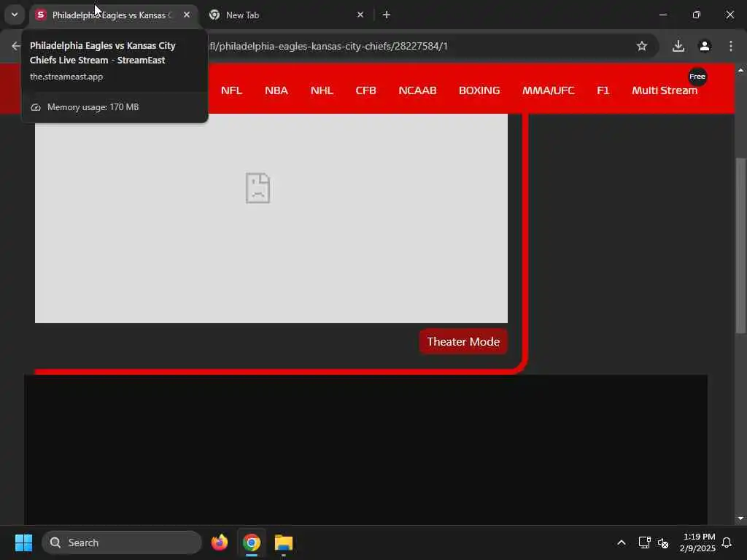Screen dimensions: 747x560
Task: Open a new browser tab with plus
Action: click(x=387, y=15)
